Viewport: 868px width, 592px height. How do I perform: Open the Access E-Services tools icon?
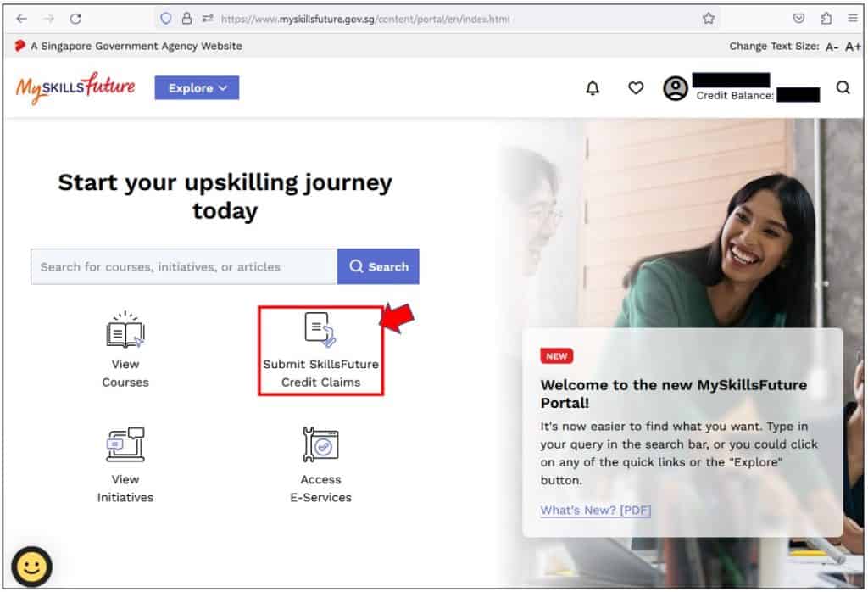pyautogui.click(x=320, y=444)
